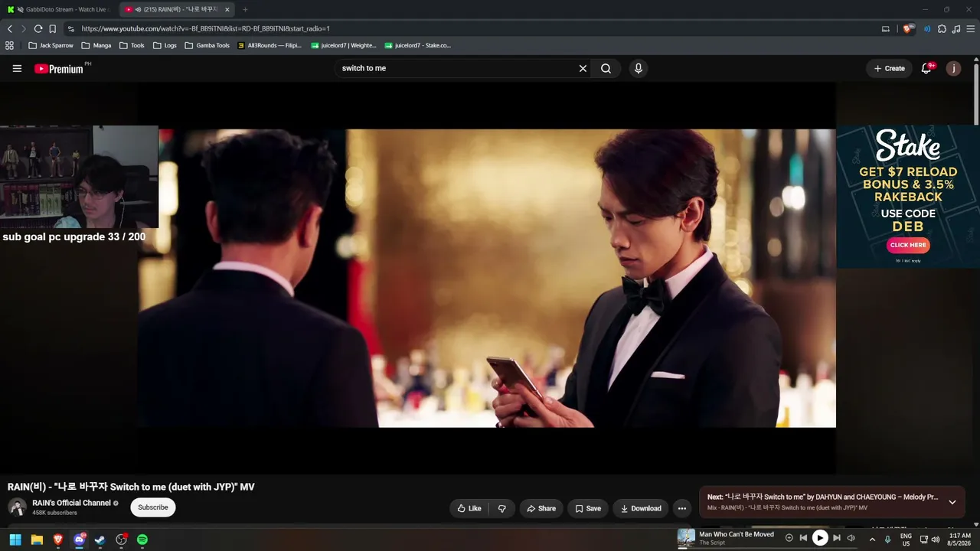Subscribe to RAIN's Official Channel
This screenshot has height=551, width=980.
click(153, 507)
